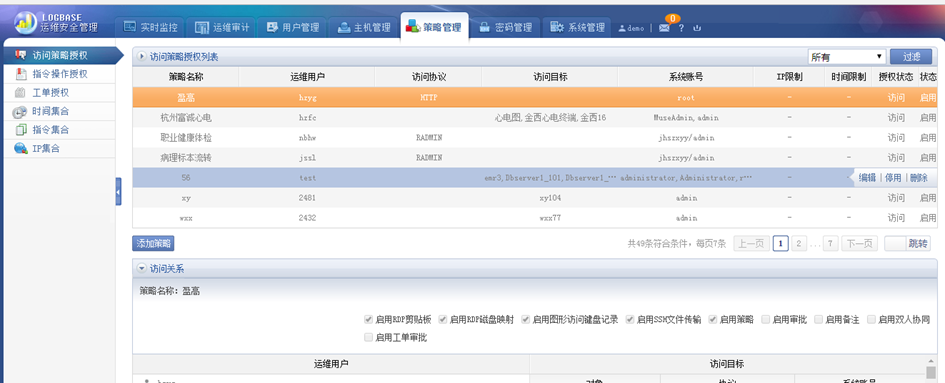Screen dimensions: 945x383
Task: Click the 访问协议 column header
Action: click(x=428, y=77)
